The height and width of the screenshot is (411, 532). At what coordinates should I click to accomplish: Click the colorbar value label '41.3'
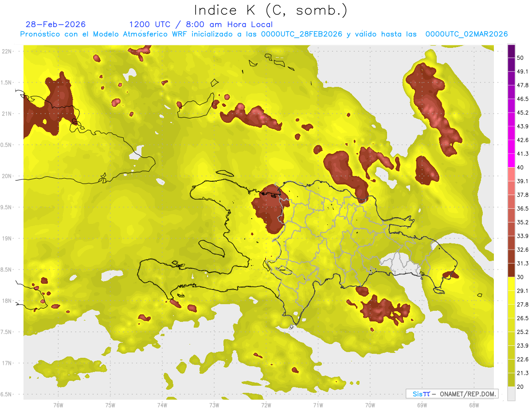tap(523, 153)
